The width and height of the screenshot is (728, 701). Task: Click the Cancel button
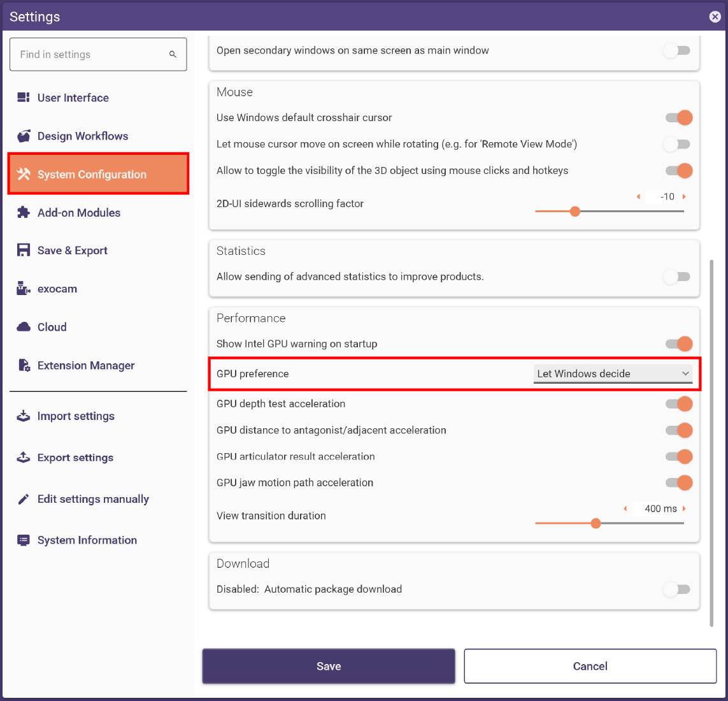(590, 666)
